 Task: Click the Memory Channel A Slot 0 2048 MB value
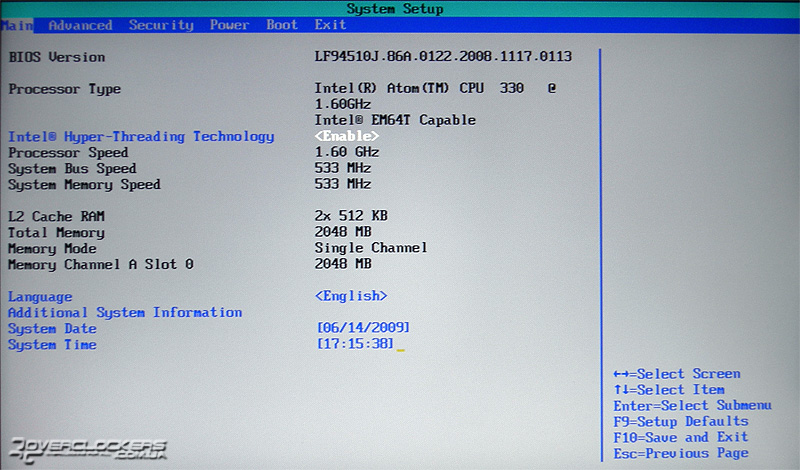[342, 264]
